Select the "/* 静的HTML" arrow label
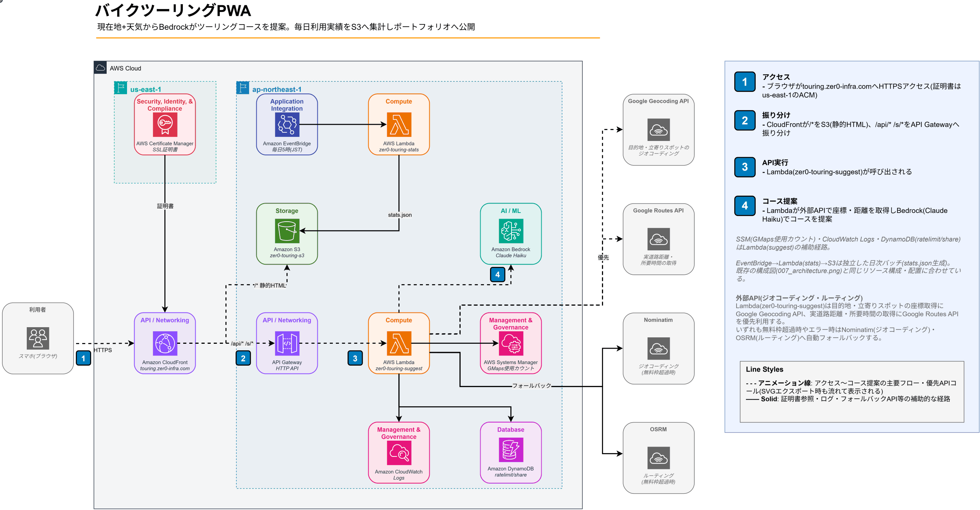The image size is (980, 510). (x=270, y=286)
